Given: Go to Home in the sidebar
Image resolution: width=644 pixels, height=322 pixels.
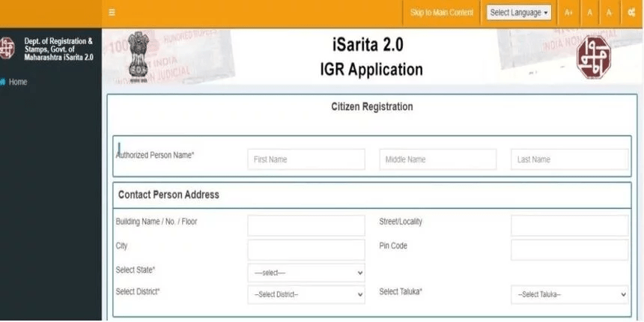Looking at the screenshot, I should pos(14,82).
